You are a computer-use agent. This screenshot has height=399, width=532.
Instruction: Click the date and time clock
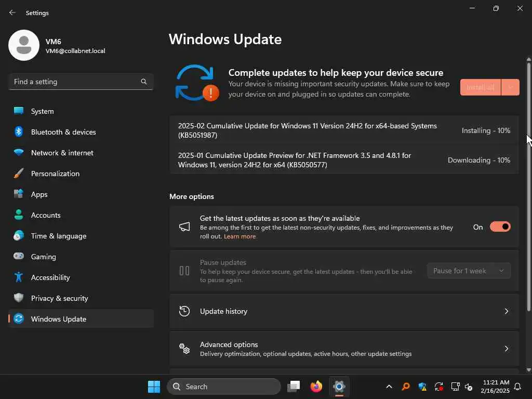pyautogui.click(x=495, y=387)
